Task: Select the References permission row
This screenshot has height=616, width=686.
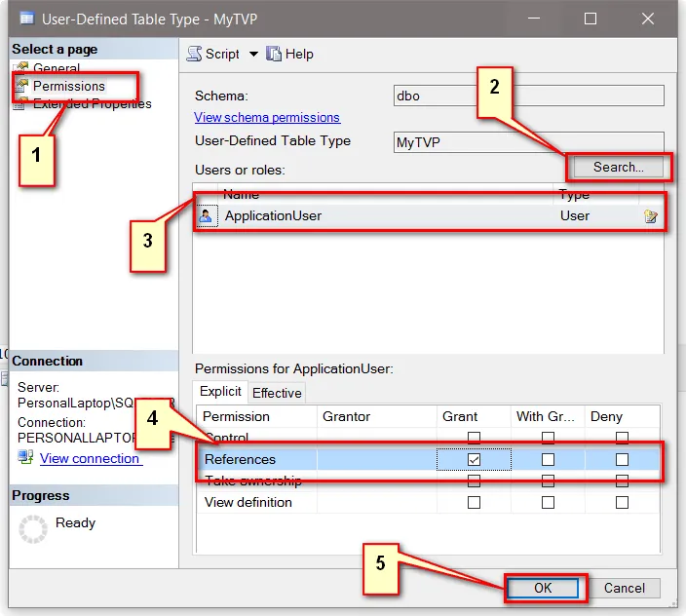Action: coord(428,459)
